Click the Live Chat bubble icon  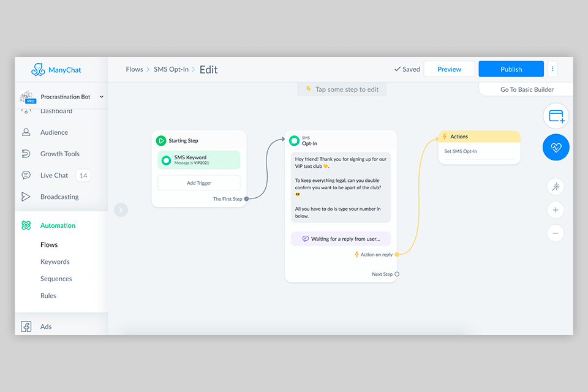(26, 175)
